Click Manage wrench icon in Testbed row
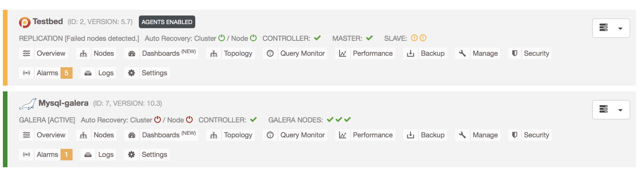This screenshot has width=644, height=180. tap(462, 54)
